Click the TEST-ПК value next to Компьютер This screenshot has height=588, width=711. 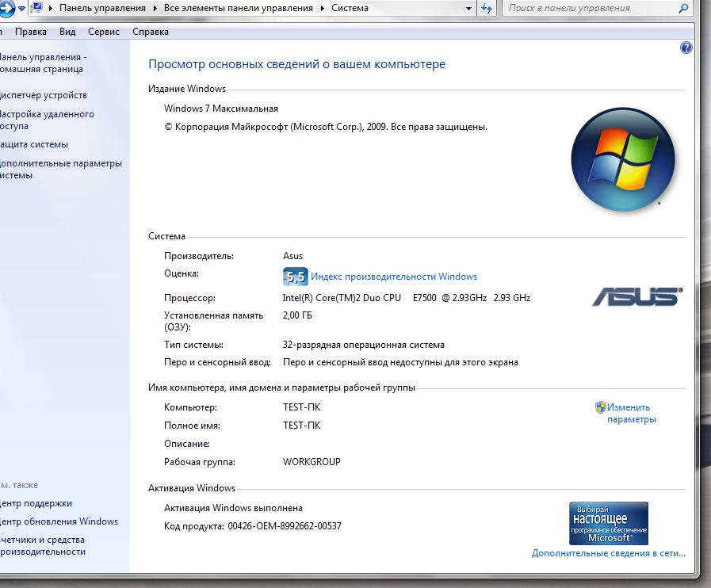301,407
